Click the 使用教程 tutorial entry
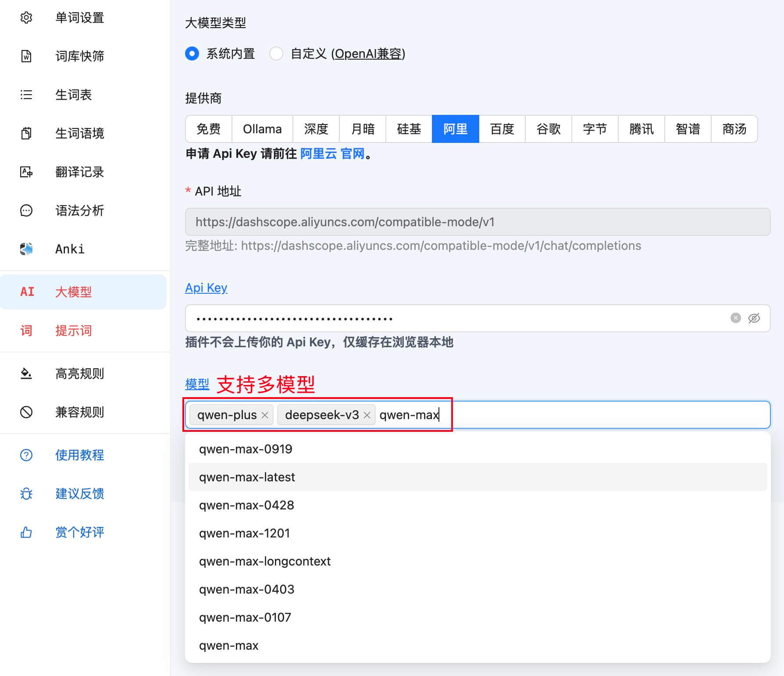This screenshot has height=676, width=784. [79, 455]
